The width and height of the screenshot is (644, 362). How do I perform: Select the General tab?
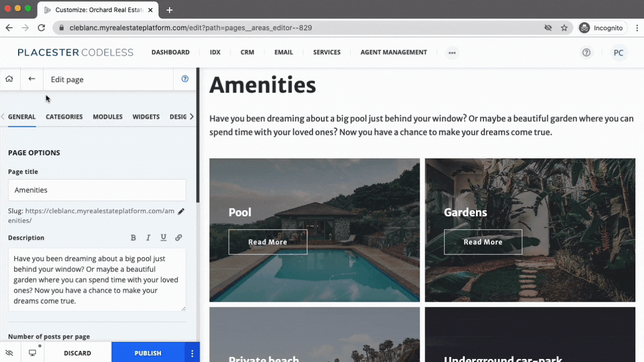click(22, 117)
